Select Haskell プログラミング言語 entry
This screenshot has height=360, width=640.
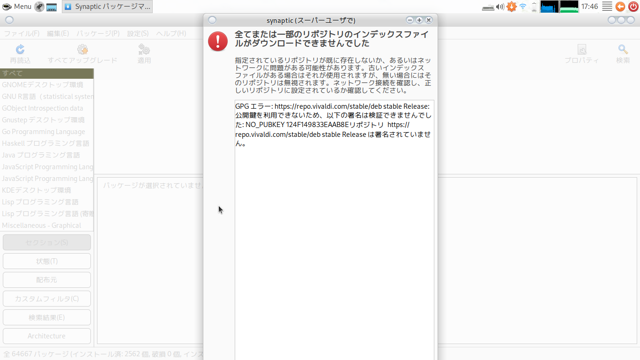point(47,143)
